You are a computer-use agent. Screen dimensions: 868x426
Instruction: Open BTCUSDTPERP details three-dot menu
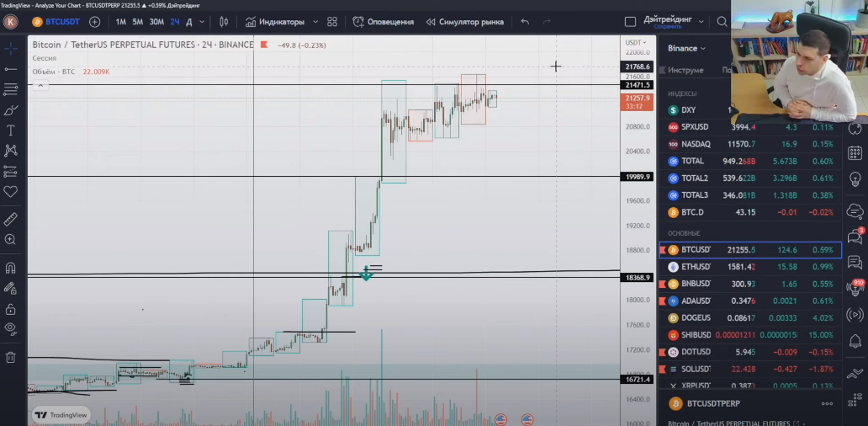click(827, 404)
